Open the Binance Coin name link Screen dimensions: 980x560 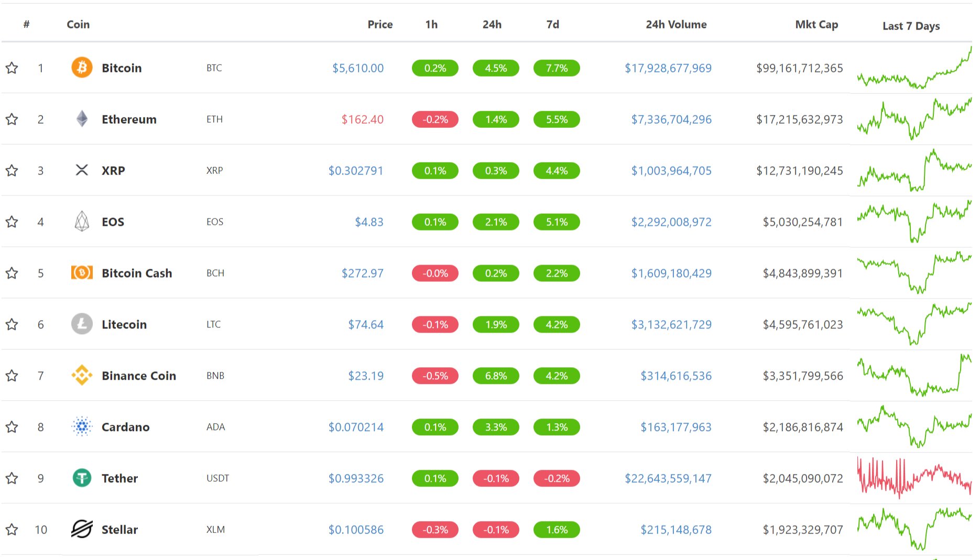[139, 376]
